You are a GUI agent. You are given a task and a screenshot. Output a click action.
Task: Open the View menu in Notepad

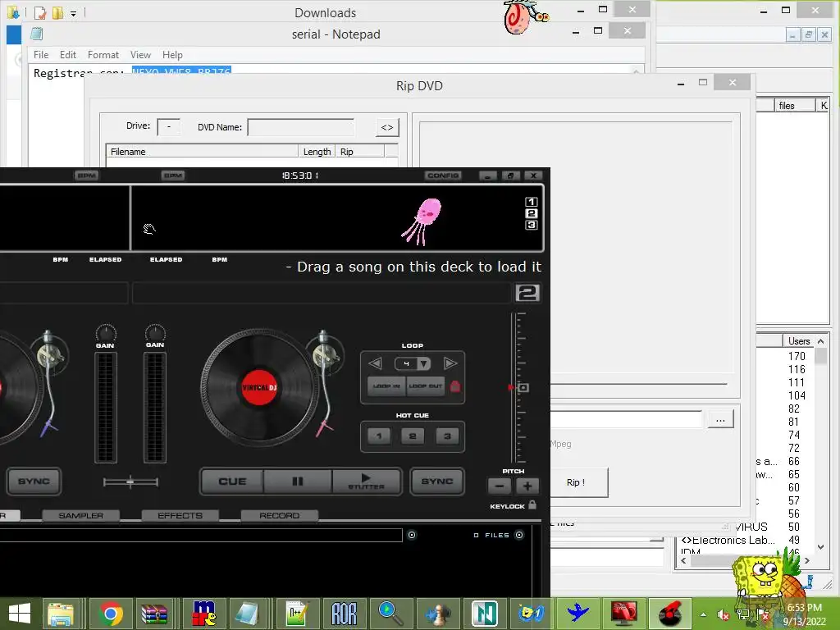coord(140,55)
